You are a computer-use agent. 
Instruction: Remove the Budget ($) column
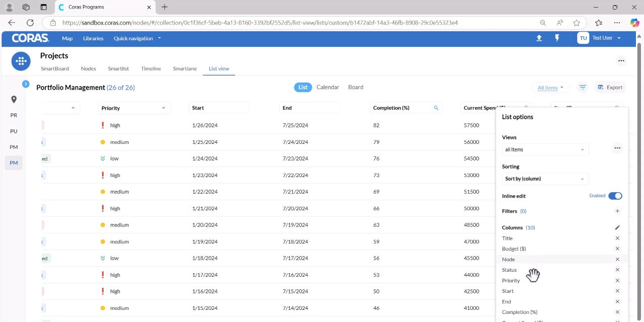(x=617, y=249)
